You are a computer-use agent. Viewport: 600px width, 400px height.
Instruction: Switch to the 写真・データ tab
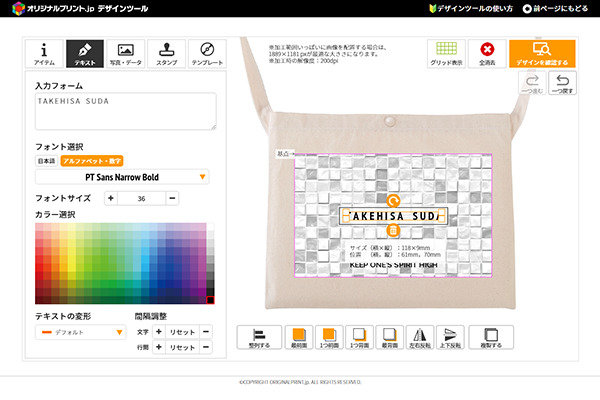126,53
